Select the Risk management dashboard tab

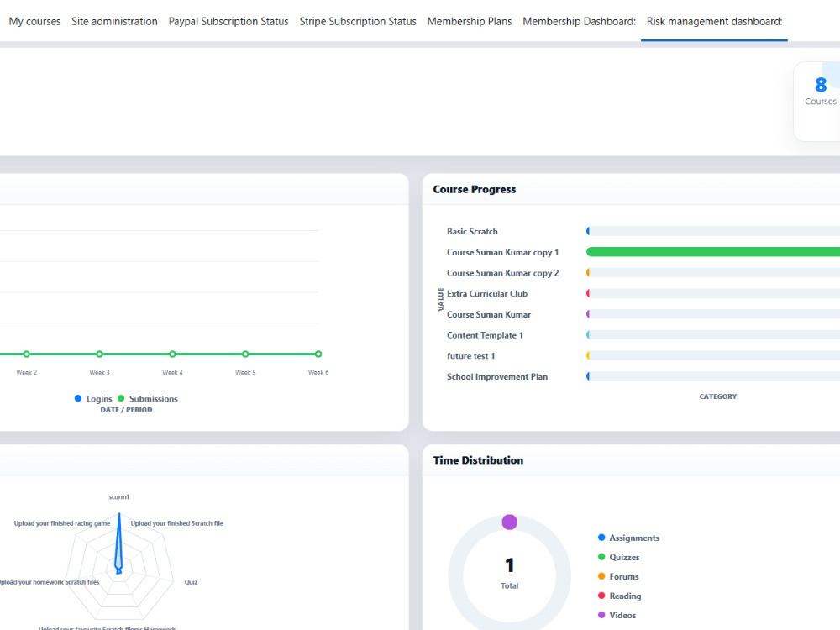714,22
